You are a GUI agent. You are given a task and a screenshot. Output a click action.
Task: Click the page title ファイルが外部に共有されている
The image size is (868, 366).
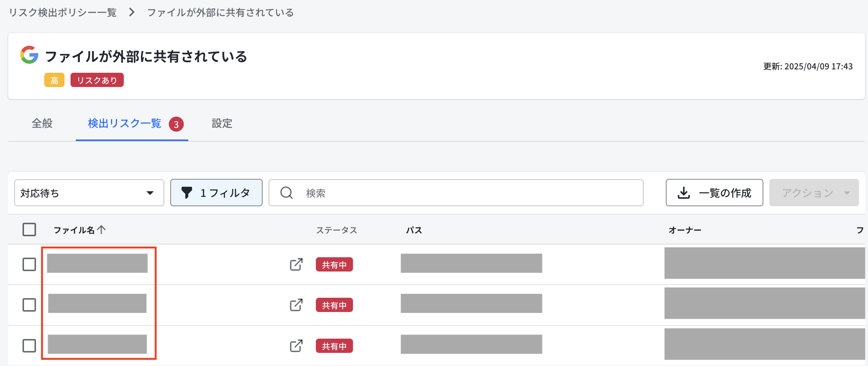[x=146, y=56]
